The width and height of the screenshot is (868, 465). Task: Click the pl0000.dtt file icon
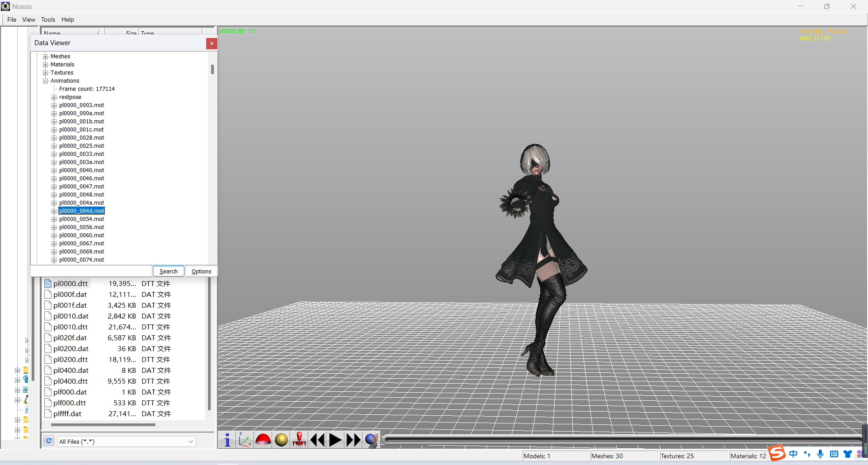tap(48, 284)
